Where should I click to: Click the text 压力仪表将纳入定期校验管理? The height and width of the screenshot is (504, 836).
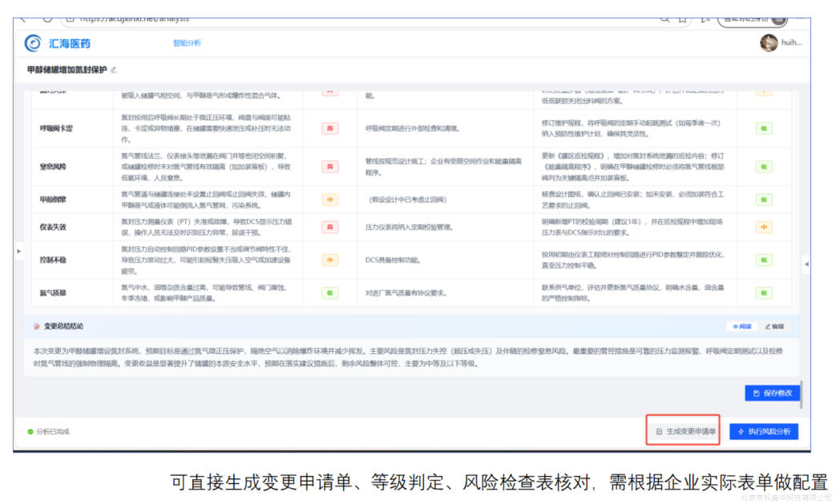(410, 227)
